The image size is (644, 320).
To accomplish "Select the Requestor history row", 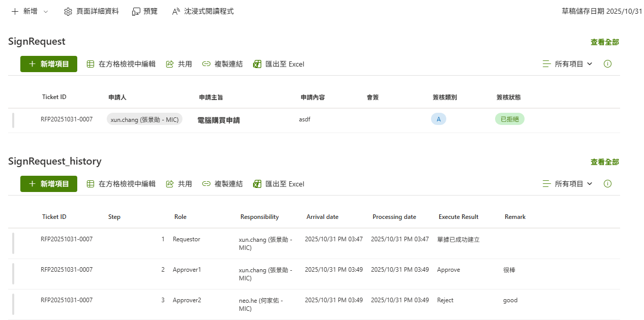I will (x=13, y=243).
